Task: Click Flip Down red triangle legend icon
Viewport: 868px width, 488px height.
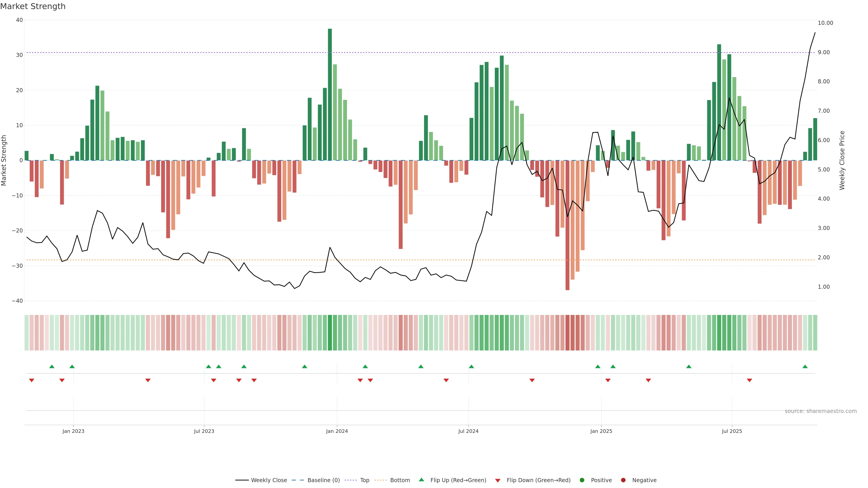Action: 498,481
